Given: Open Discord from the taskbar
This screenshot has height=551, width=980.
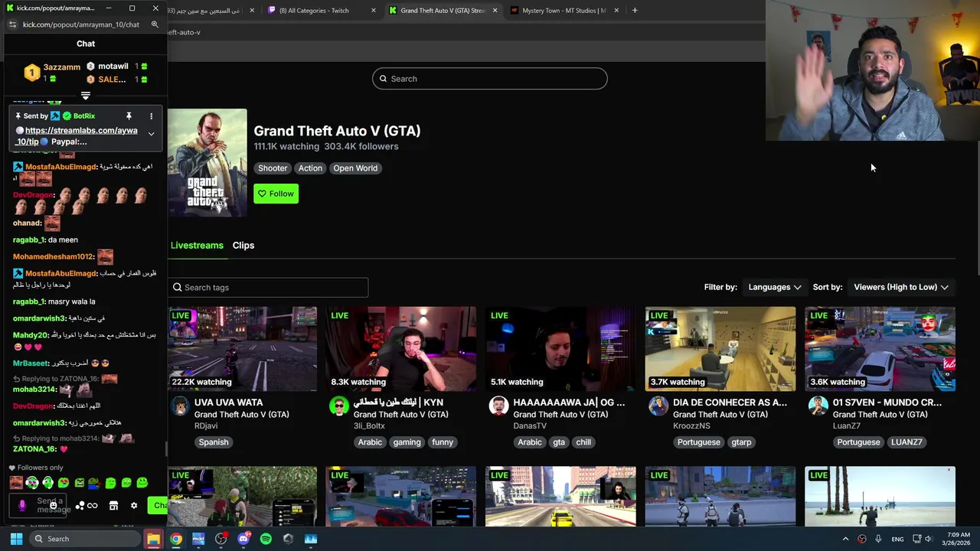Looking at the screenshot, I should click(x=243, y=539).
